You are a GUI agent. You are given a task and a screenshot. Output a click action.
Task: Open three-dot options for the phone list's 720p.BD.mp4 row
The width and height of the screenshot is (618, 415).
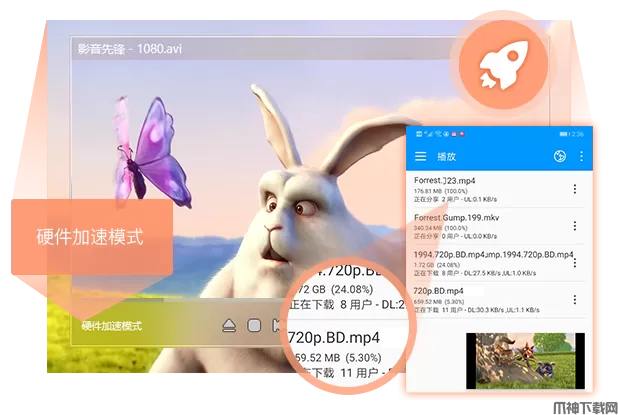(x=575, y=300)
